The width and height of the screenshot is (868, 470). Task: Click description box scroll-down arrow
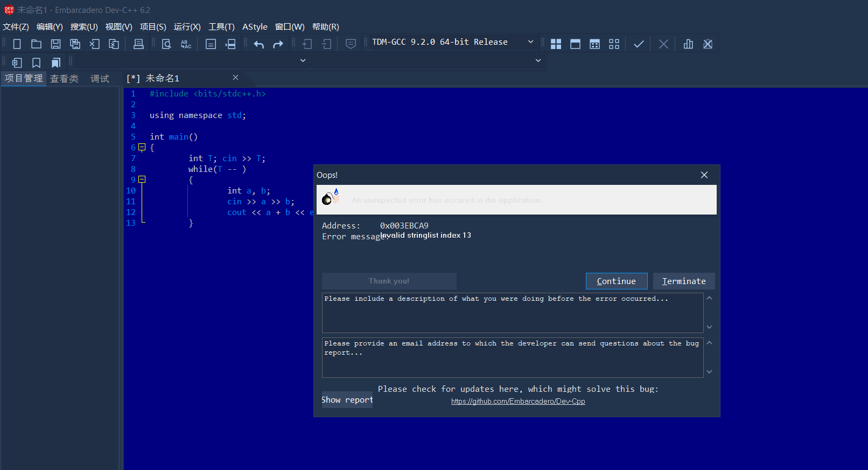(710, 327)
